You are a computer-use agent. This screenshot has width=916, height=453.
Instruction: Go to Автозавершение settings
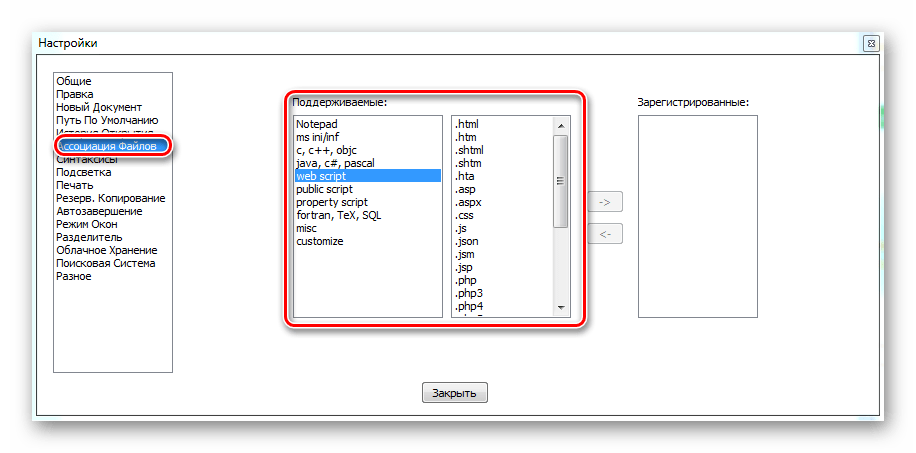[x=99, y=211]
